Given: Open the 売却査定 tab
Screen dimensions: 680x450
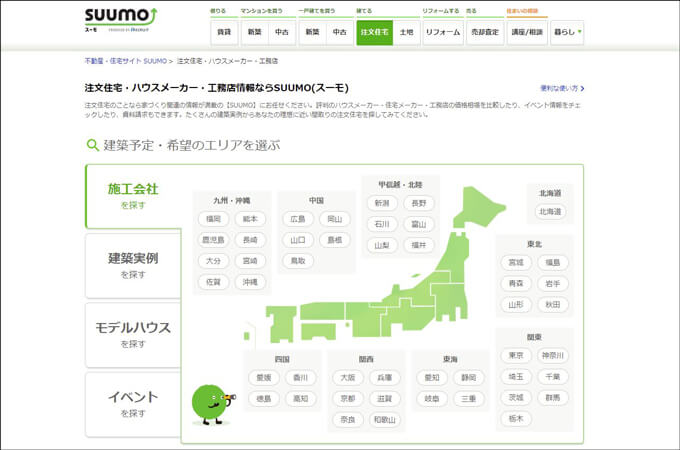Looking at the screenshot, I should 485,32.
